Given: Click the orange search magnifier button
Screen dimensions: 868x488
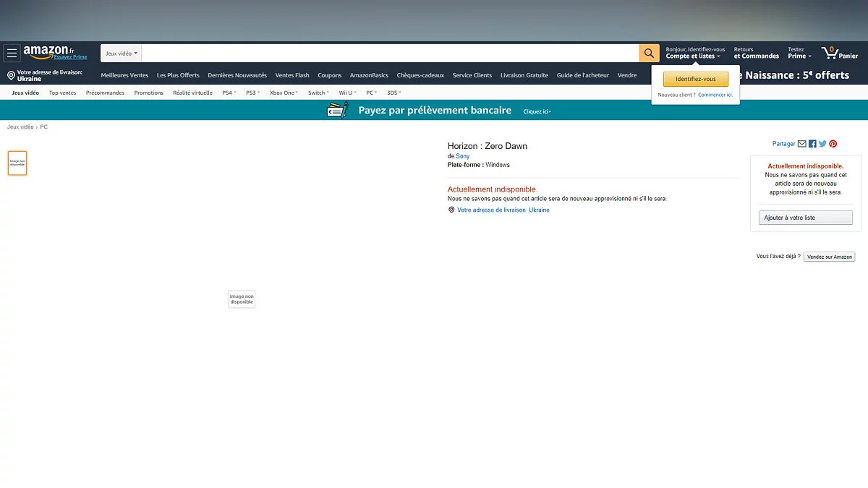Looking at the screenshot, I should 650,53.
